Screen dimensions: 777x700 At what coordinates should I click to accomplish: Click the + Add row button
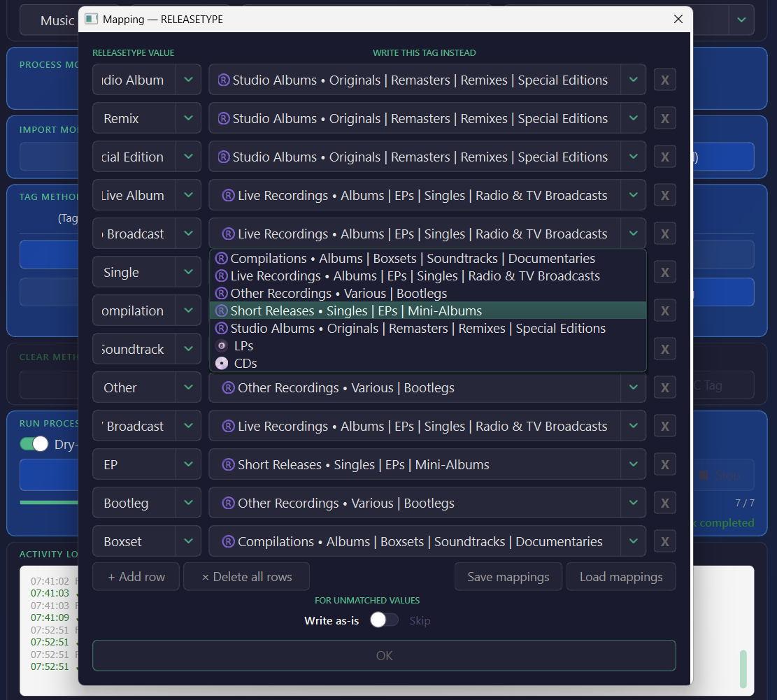pos(136,577)
